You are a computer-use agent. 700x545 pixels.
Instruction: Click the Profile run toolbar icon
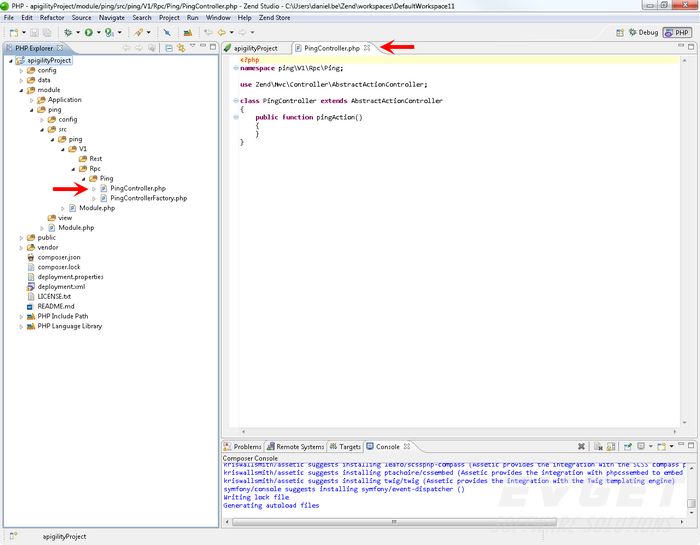click(x=108, y=33)
